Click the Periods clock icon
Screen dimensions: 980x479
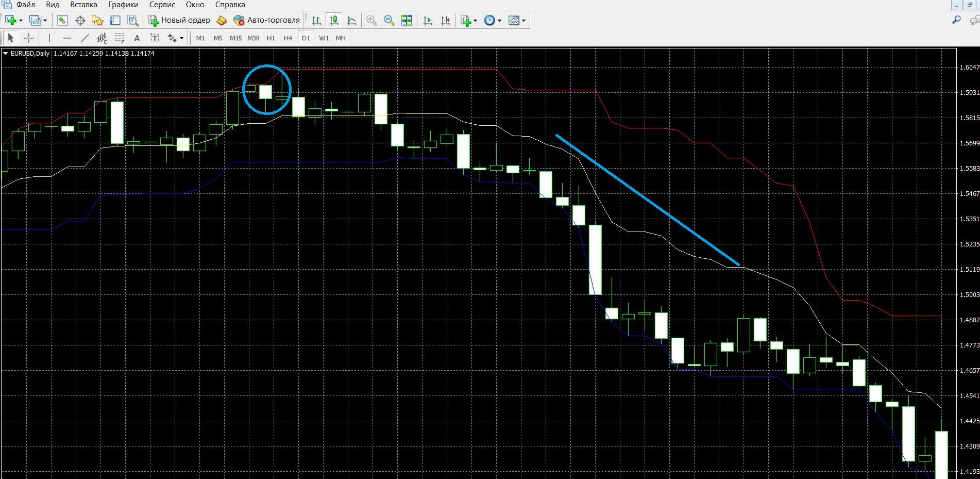click(x=489, y=20)
